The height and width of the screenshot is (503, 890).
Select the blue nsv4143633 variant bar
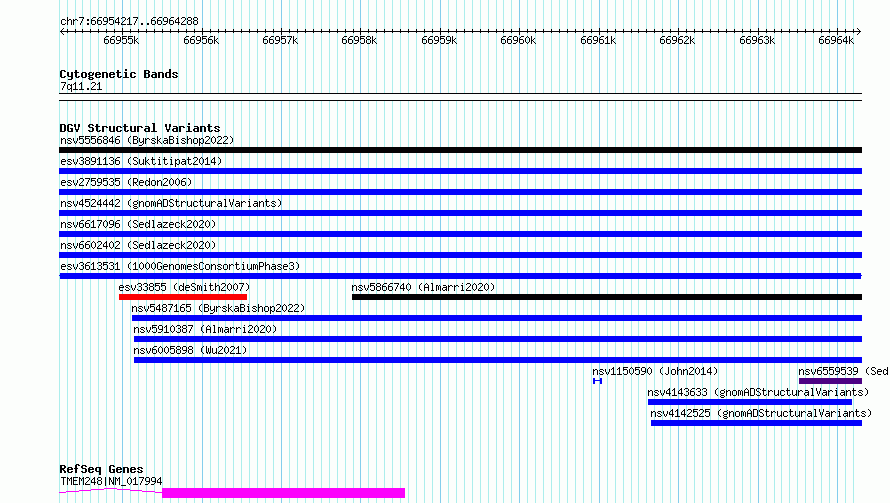[750, 402]
